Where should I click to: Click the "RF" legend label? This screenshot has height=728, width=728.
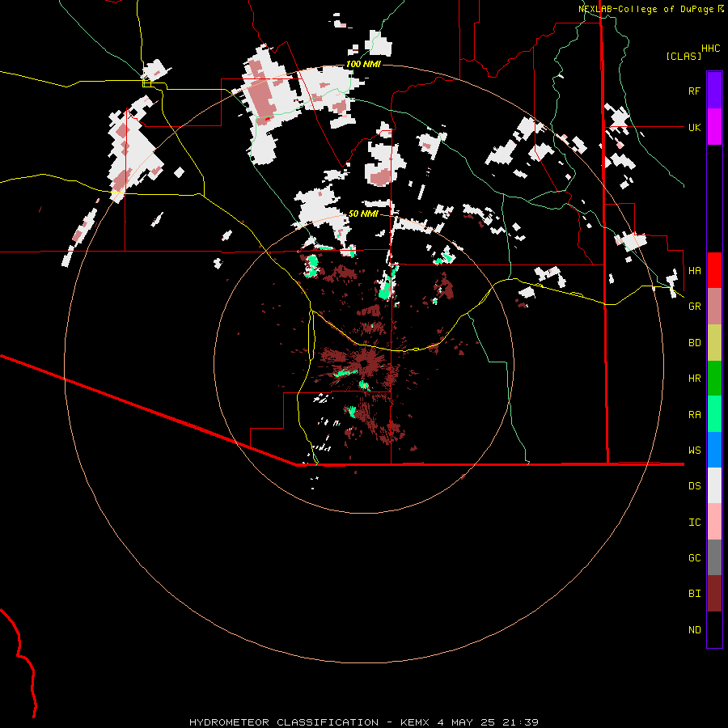tap(694, 91)
